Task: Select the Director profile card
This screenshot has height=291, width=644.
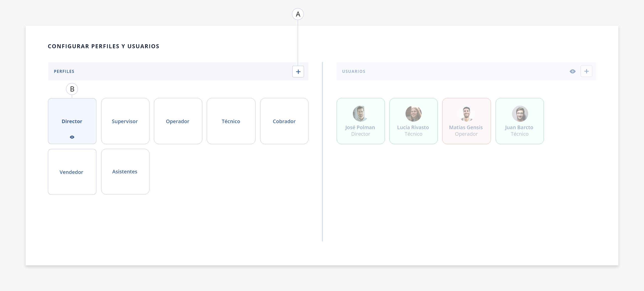Action: click(72, 121)
